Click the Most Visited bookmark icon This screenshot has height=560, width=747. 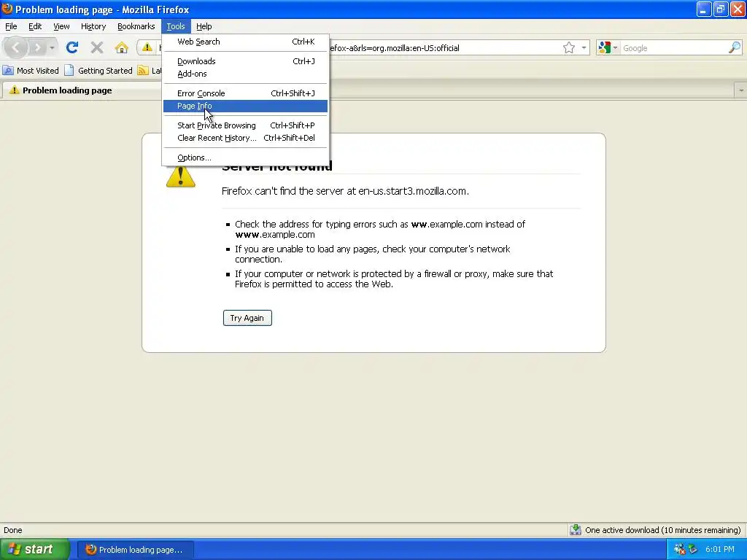click(8, 71)
